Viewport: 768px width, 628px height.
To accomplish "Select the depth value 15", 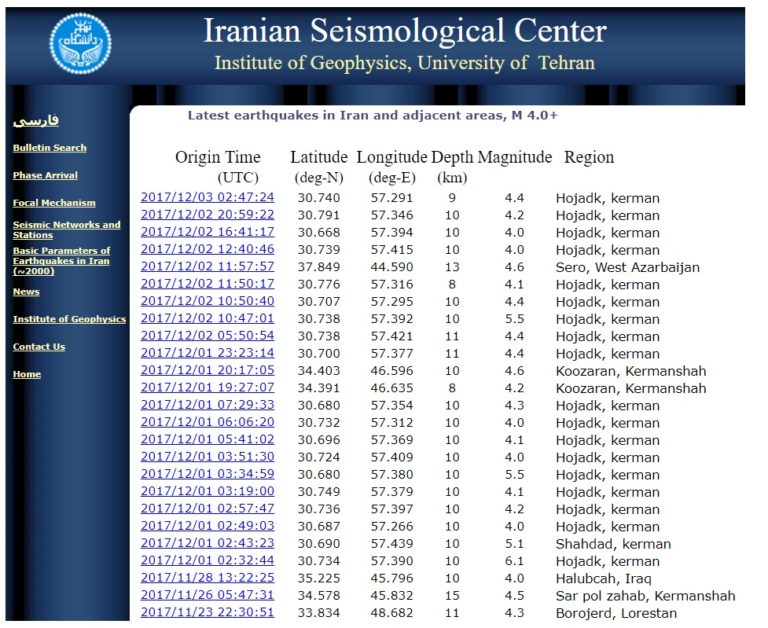I will click(452, 596).
